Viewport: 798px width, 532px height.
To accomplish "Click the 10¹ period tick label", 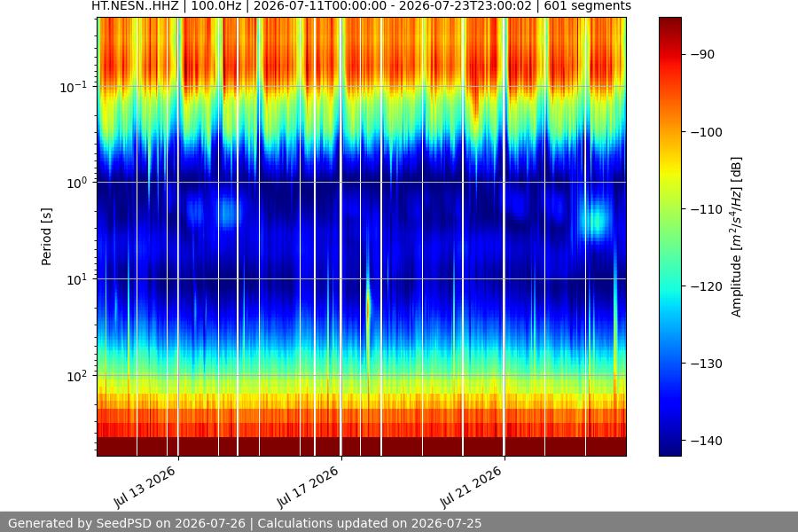I will click(x=76, y=279).
